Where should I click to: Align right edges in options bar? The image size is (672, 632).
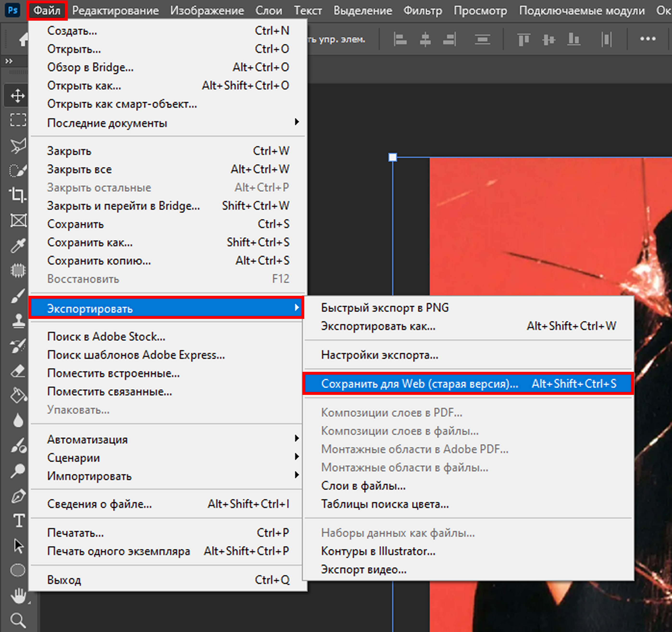point(450,40)
